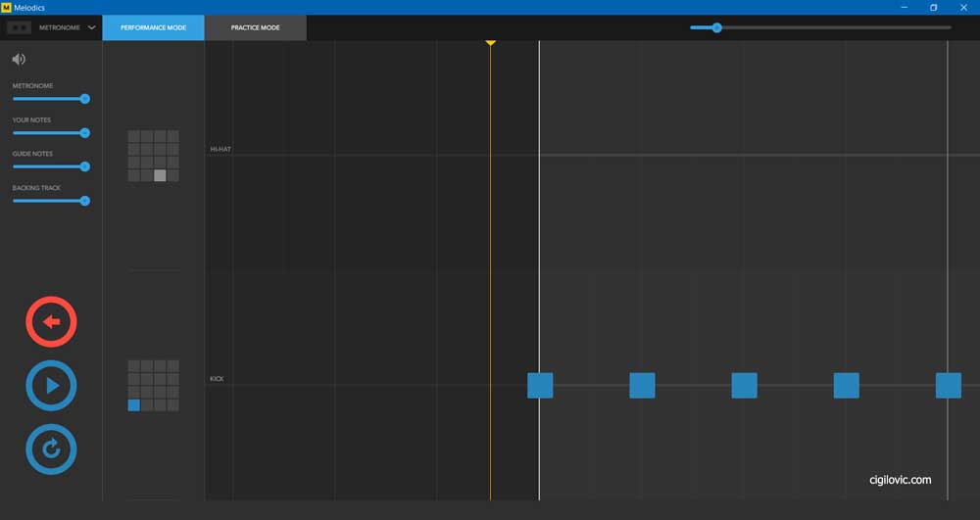980x520 pixels.
Task: Switch to the Practice Mode tab
Action: click(x=255, y=27)
